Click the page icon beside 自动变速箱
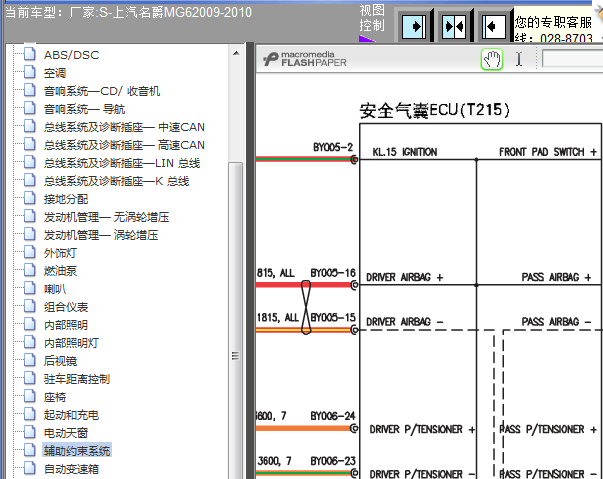This screenshot has width=603, height=479. (x=30, y=469)
